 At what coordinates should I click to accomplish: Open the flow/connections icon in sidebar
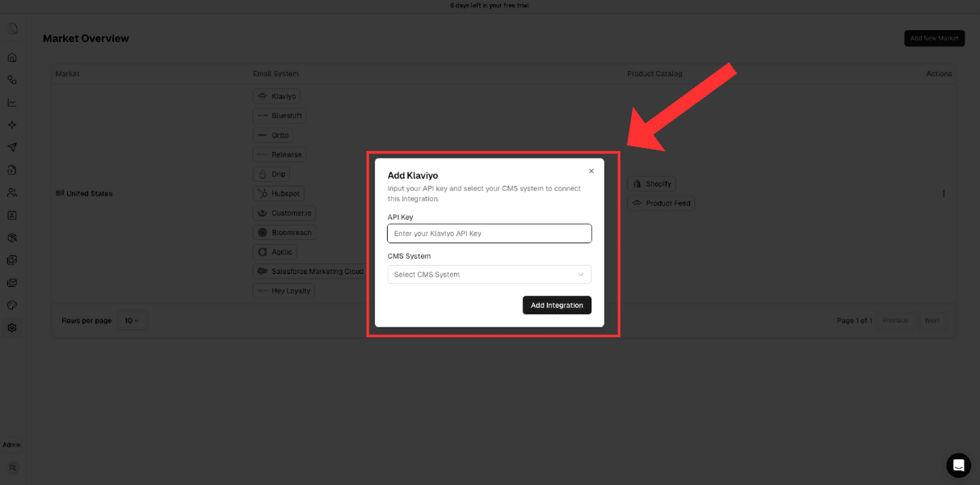12,80
